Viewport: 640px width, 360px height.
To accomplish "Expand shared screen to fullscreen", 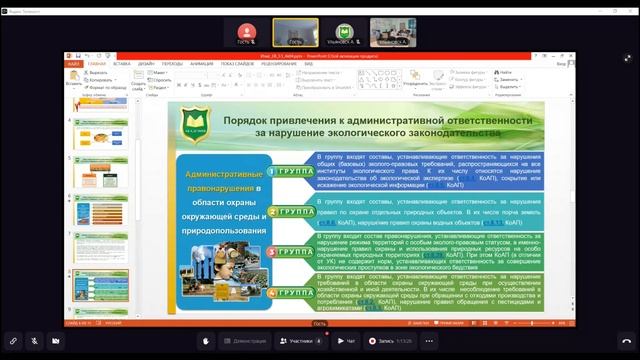I will (x=628, y=58).
